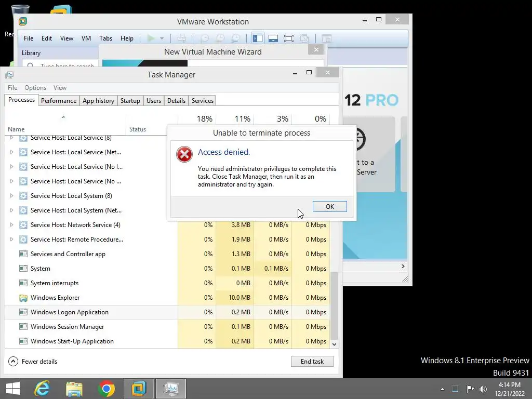Click the End task button
The height and width of the screenshot is (399, 532).
coord(312,362)
